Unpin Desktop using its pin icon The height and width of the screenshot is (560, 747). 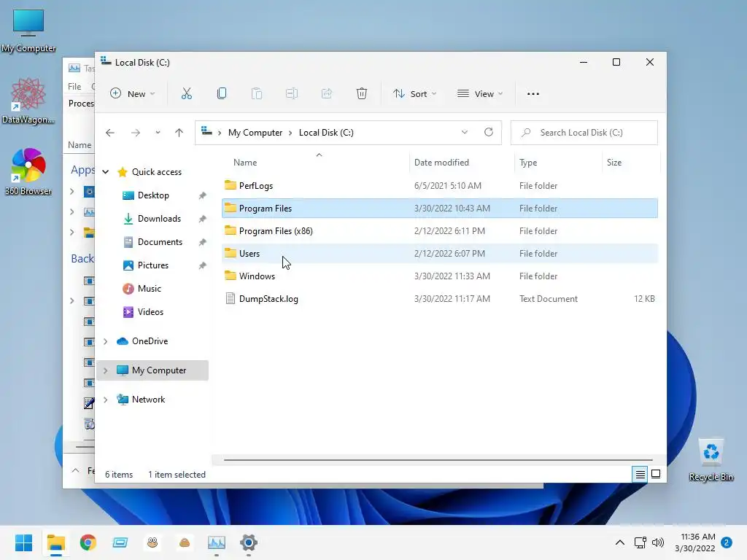click(x=203, y=195)
